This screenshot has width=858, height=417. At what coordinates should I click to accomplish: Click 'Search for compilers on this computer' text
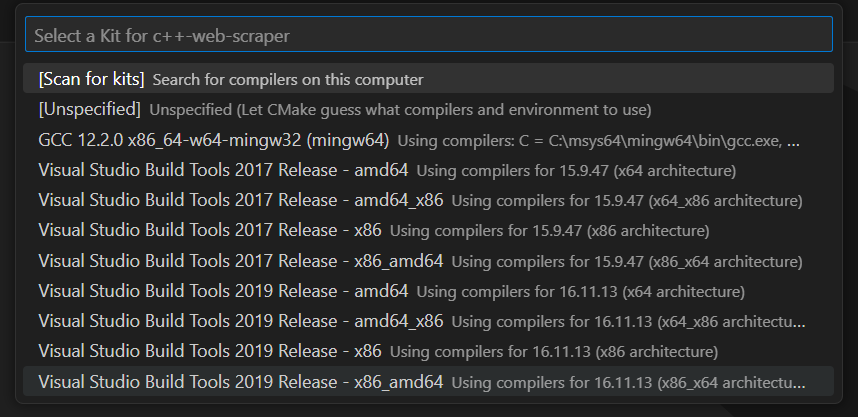[288, 79]
